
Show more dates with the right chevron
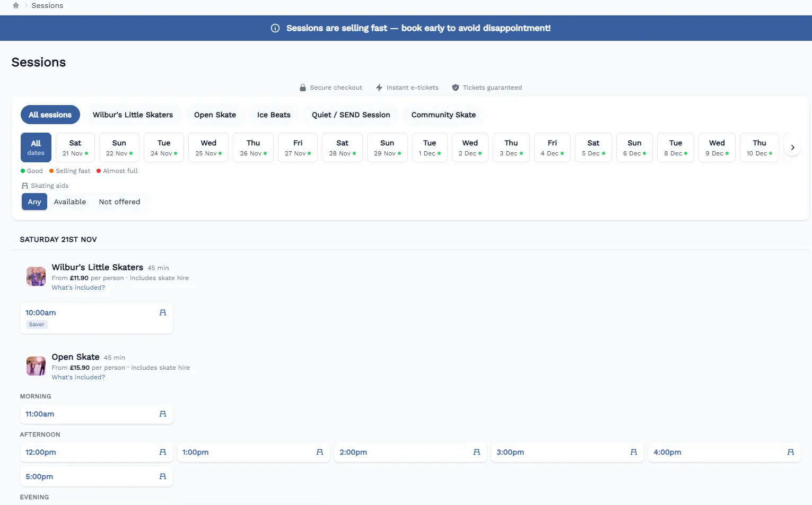tap(792, 147)
